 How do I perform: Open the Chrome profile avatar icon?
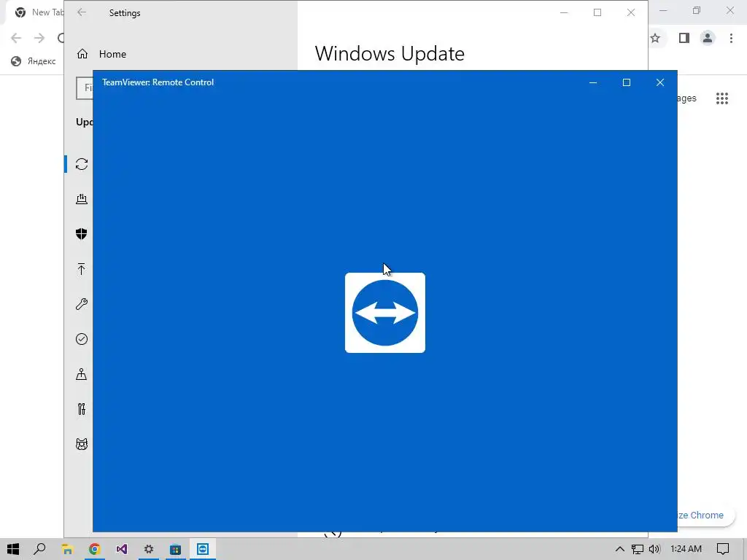pyautogui.click(x=708, y=38)
